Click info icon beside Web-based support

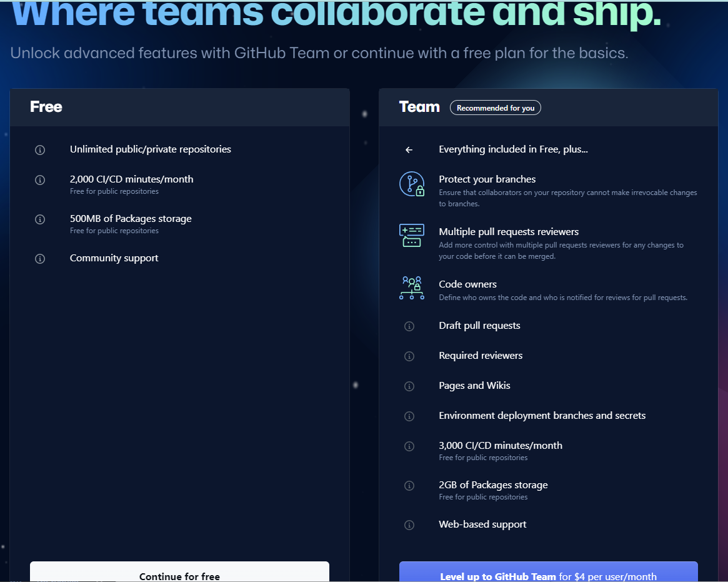click(x=409, y=525)
